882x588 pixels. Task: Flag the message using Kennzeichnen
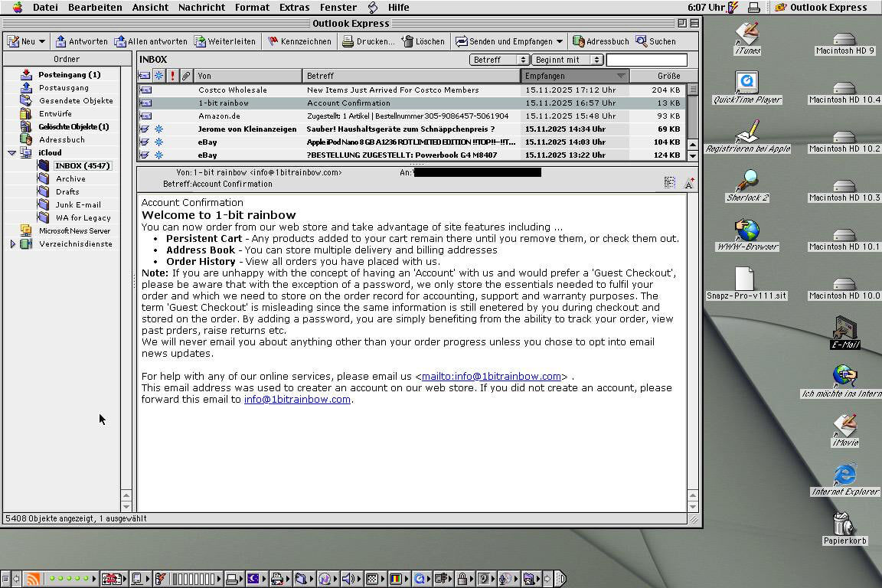[299, 41]
